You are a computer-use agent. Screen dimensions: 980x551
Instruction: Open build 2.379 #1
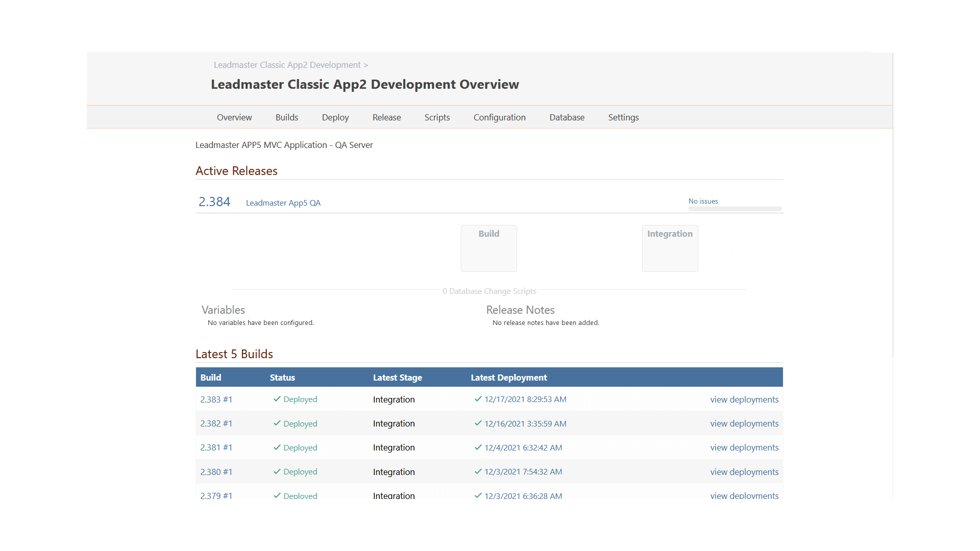pos(216,495)
